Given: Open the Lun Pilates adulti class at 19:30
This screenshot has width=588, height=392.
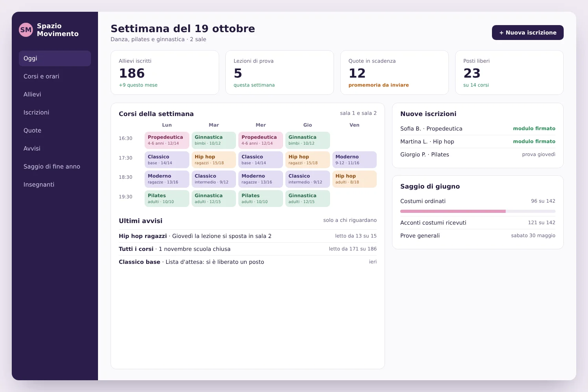Looking at the screenshot, I should [167, 198].
